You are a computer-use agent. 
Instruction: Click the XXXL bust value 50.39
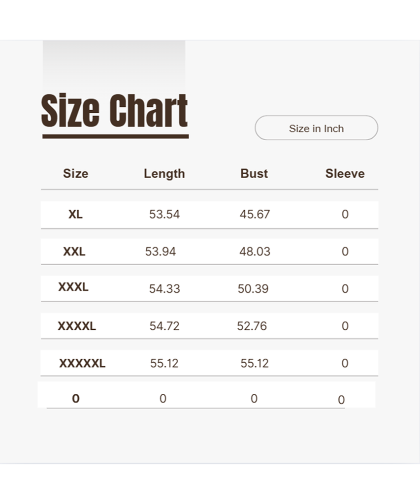(253, 289)
